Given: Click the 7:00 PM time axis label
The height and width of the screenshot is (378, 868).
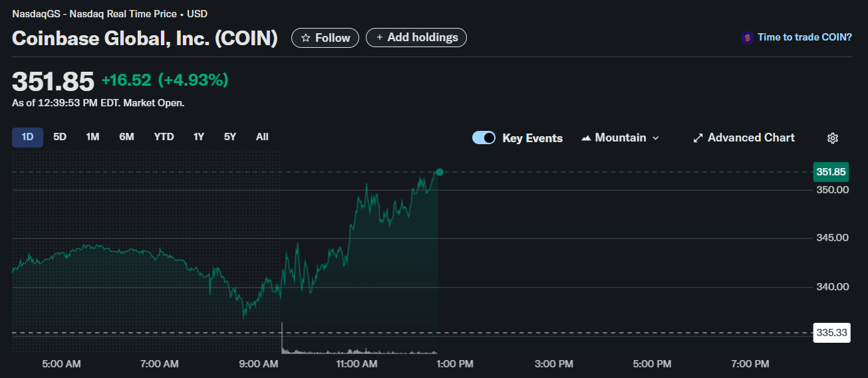Looking at the screenshot, I should [750, 364].
